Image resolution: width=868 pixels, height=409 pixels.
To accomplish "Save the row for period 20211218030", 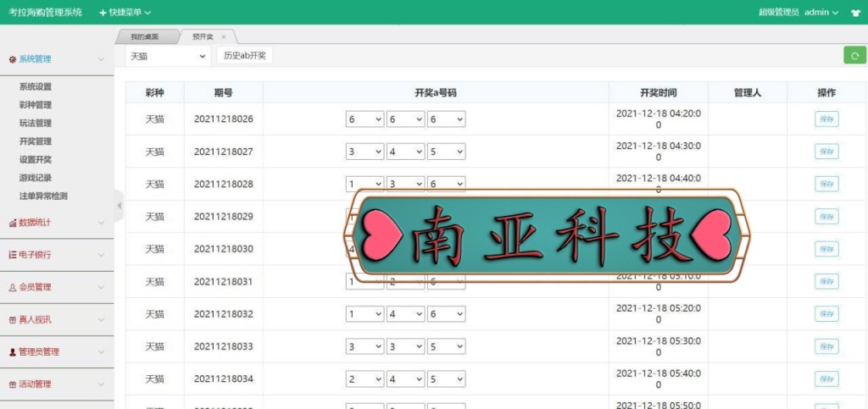I will pyautogui.click(x=826, y=249).
